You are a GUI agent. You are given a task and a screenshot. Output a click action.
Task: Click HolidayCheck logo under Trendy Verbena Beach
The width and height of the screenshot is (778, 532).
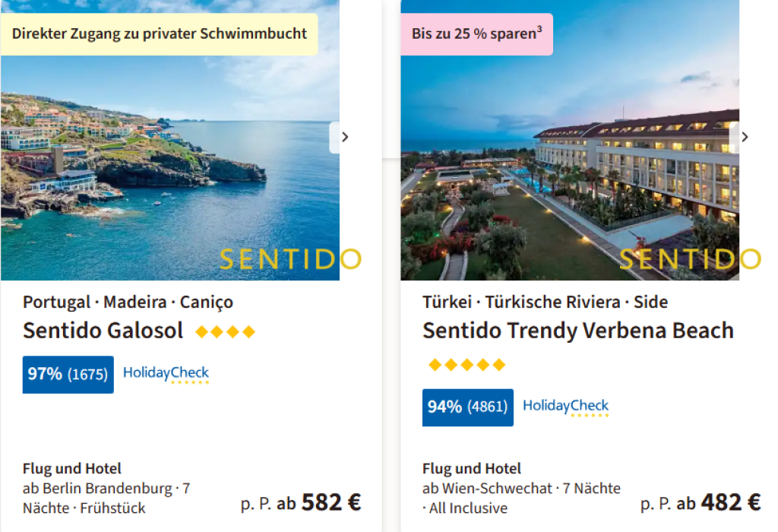point(565,407)
